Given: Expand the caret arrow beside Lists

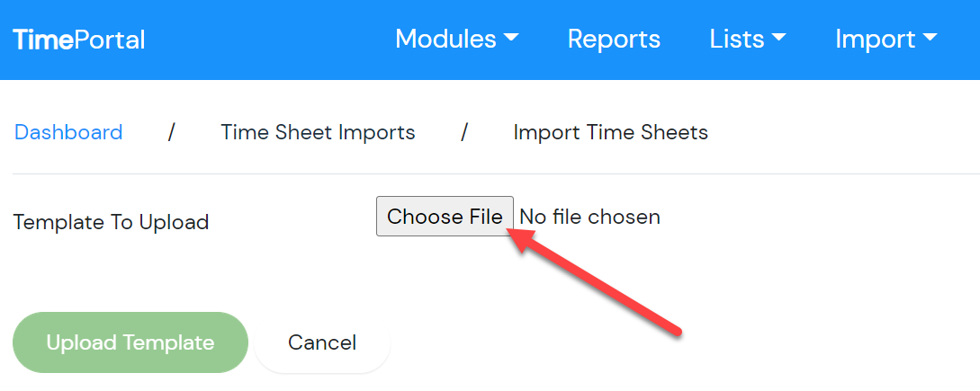Looking at the screenshot, I should [778, 38].
